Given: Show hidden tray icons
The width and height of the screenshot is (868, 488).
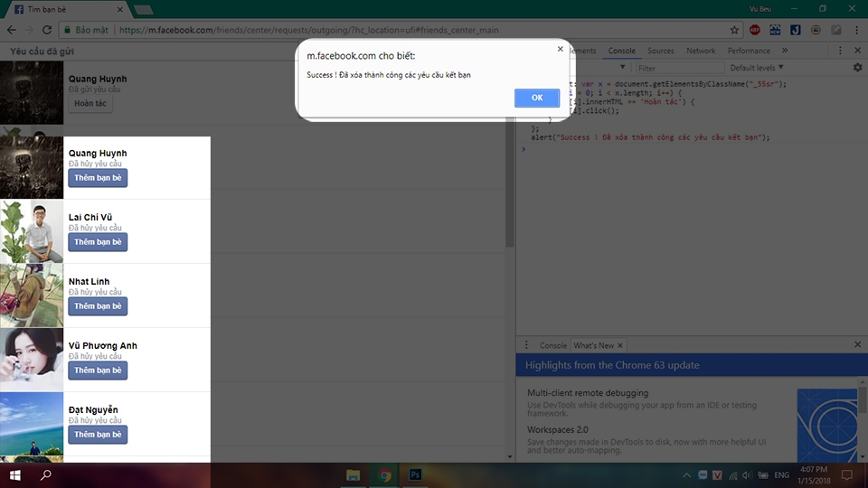Looking at the screenshot, I should (x=686, y=475).
